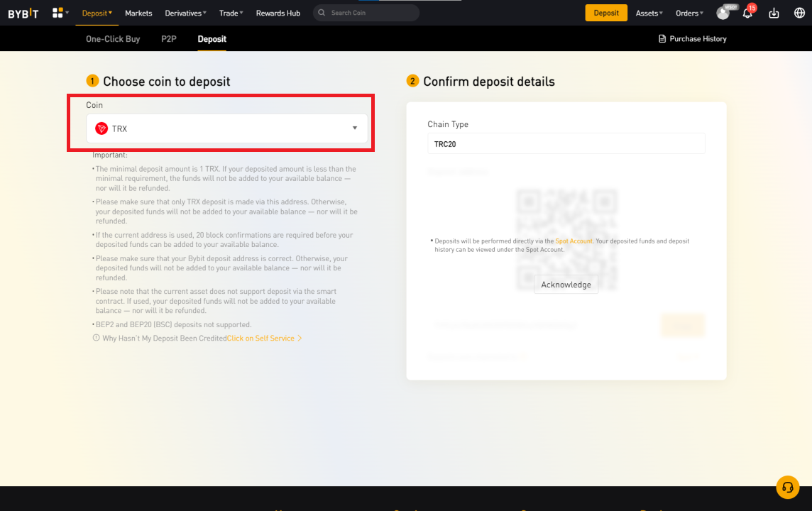Click 'Confirm deposit details' heading
This screenshot has height=511, width=812.
[x=489, y=82]
